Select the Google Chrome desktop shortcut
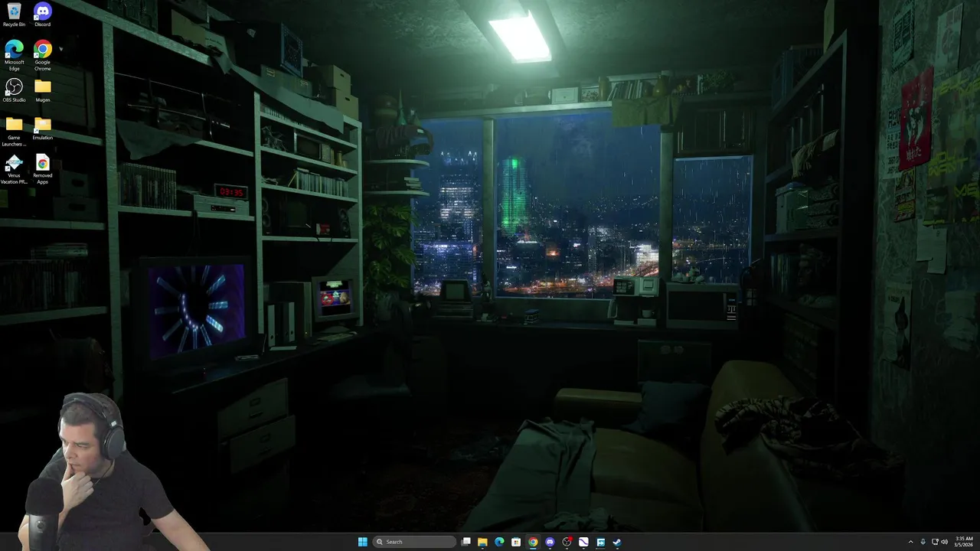 click(43, 55)
